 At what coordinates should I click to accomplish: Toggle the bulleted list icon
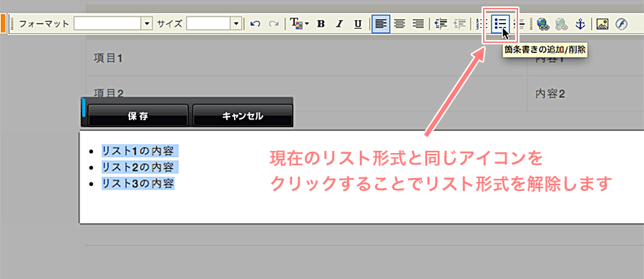(x=500, y=24)
